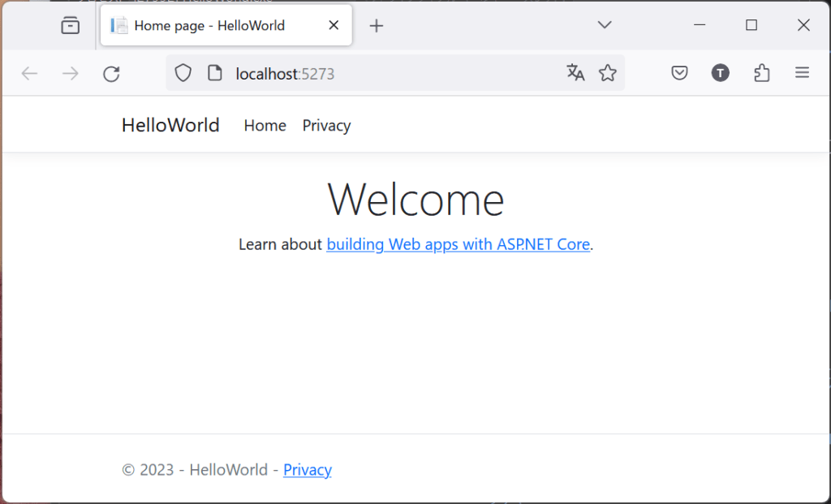Bookmark this page with star icon
The width and height of the screenshot is (831, 504).
[608, 74]
